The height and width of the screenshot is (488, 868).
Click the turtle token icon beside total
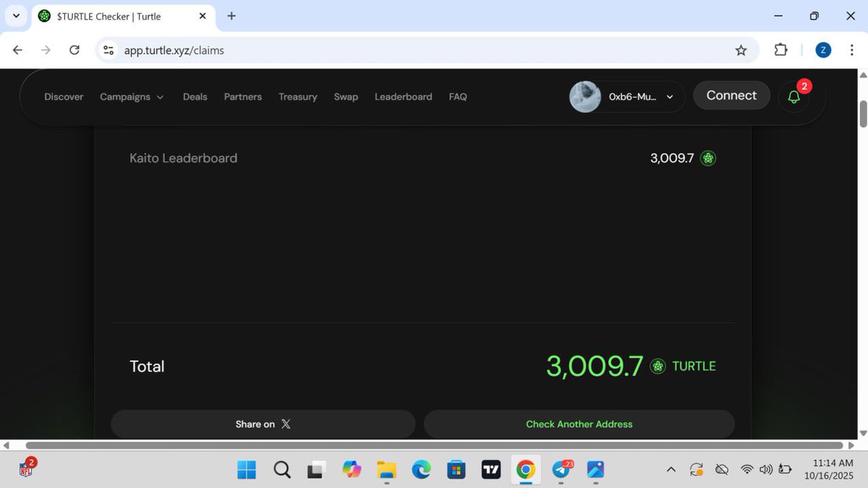(x=658, y=366)
